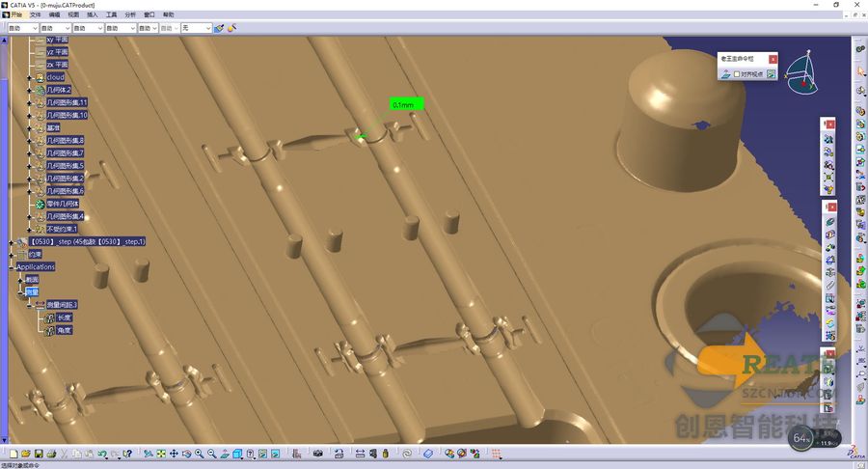Select the 角度 measurement item
Screen dimensions: 868x469
[x=65, y=331]
